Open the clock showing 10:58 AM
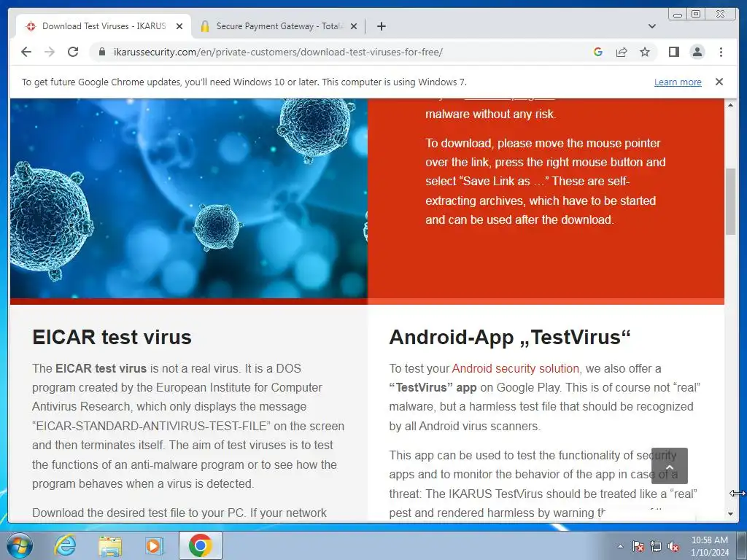The height and width of the screenshot is (560, 747). point(709,546)
